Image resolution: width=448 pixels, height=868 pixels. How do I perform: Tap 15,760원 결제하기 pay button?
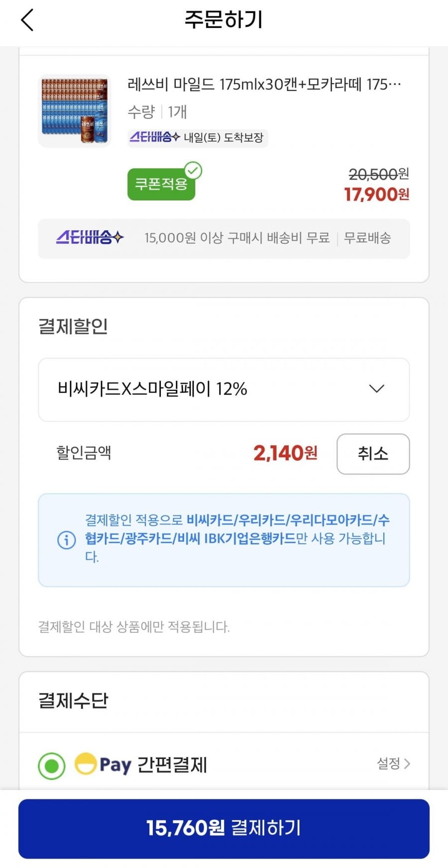(x=224, y=829)
